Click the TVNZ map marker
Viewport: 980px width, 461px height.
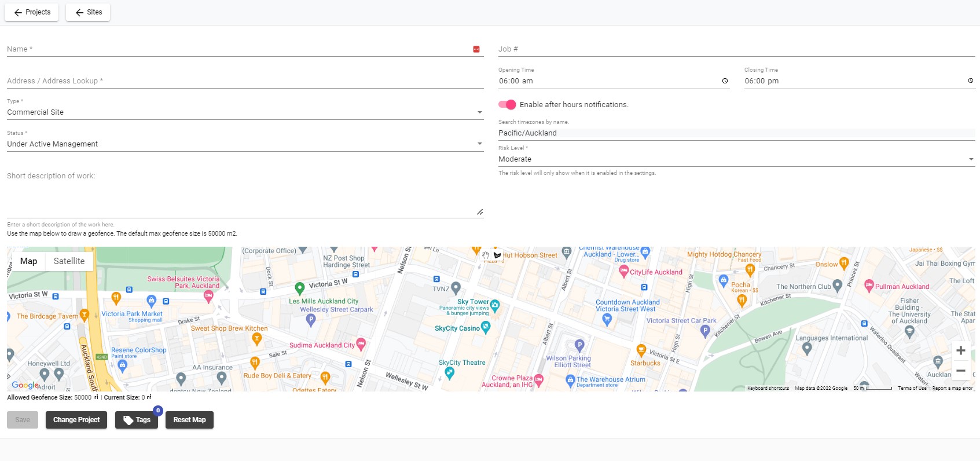pyautogui.click(x=456, y=288)
